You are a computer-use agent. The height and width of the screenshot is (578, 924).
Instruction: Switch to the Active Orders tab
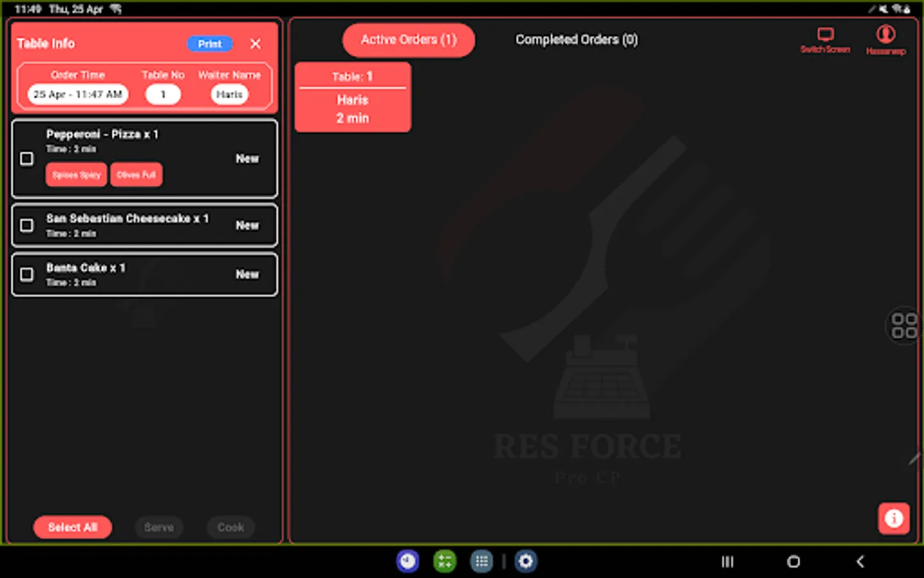click(408, 40)
